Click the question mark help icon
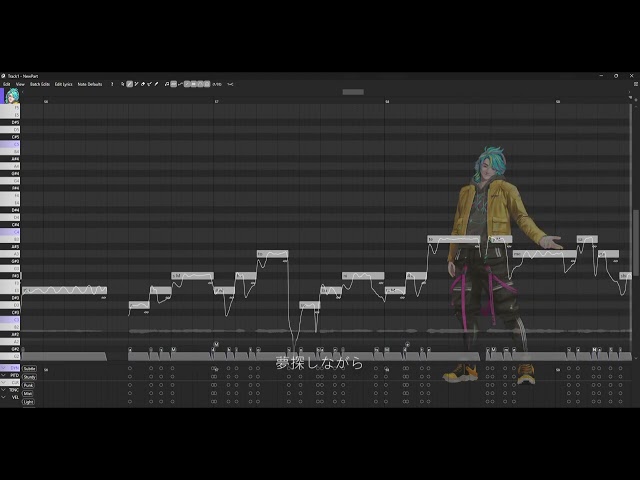 pos(112,84)
